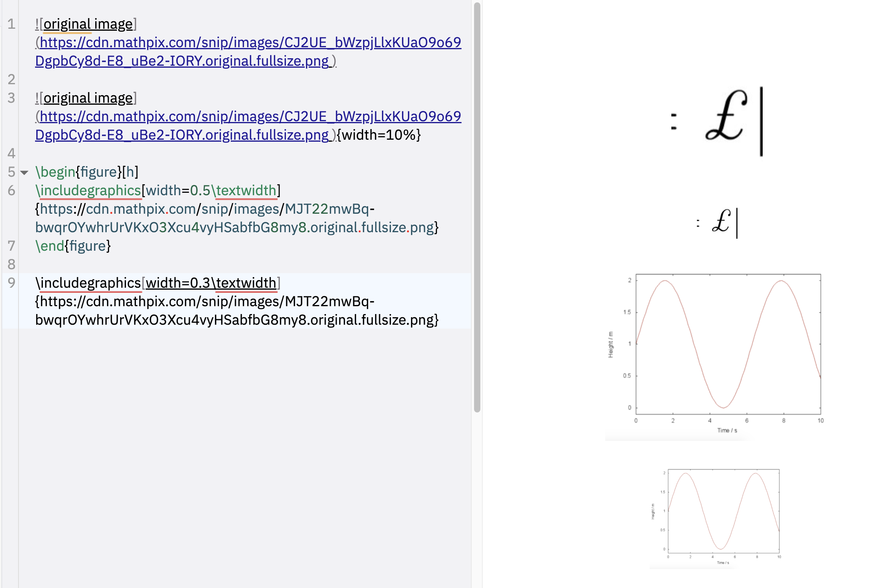Click [width=0.5\textwidth] on line 6
This screenshot has width=893, height=588.
211,190
